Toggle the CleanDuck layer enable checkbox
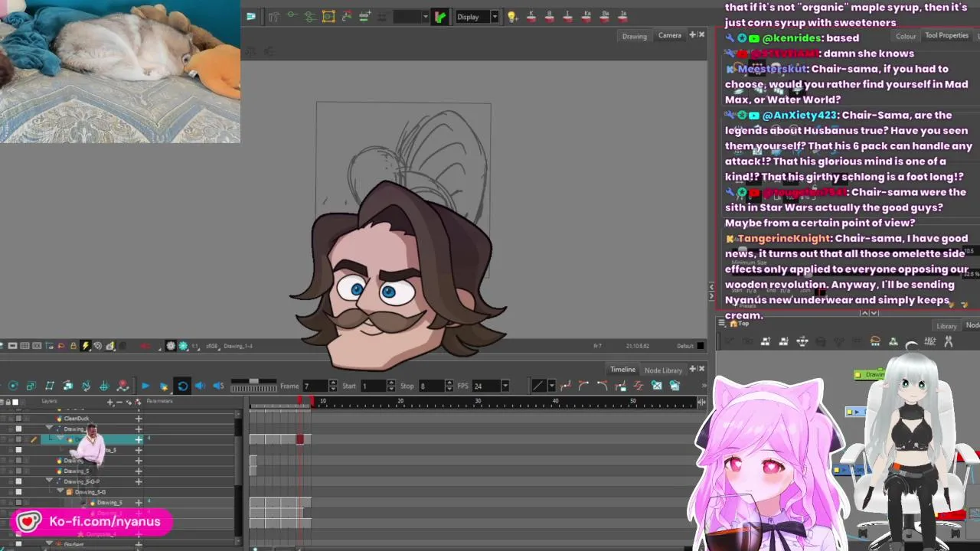Viewport: 980px width, 551px height. pyautogui.click(x=18, y=419)
